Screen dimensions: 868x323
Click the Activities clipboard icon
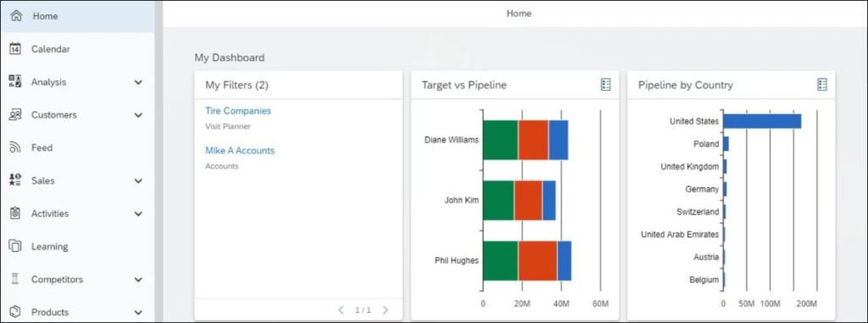point(15,214)
